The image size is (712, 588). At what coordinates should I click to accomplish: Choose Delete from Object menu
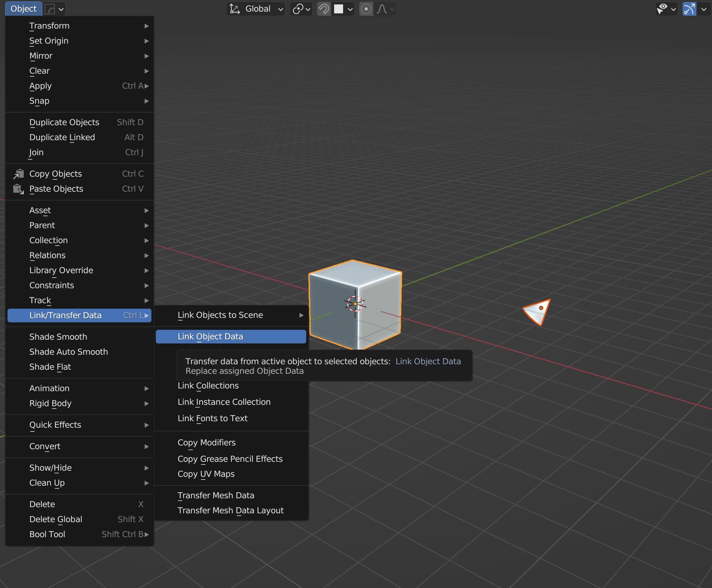click(79, 504)
